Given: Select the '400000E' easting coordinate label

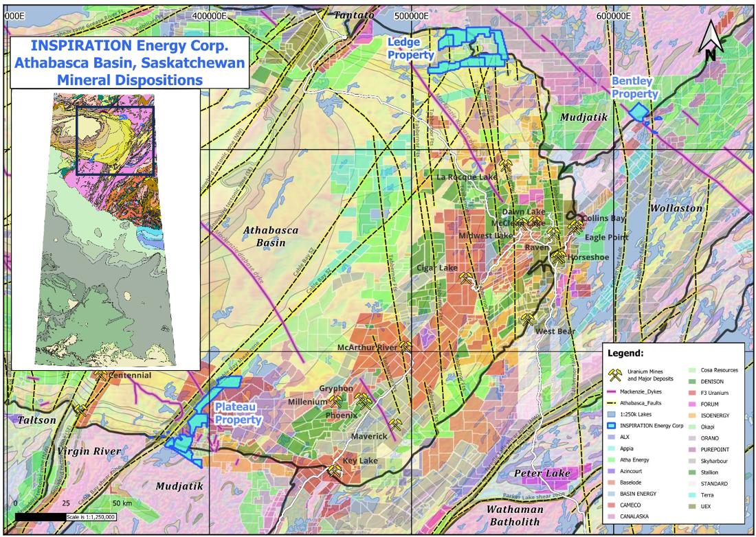Looking at the screenshot, I should point(209,15).
